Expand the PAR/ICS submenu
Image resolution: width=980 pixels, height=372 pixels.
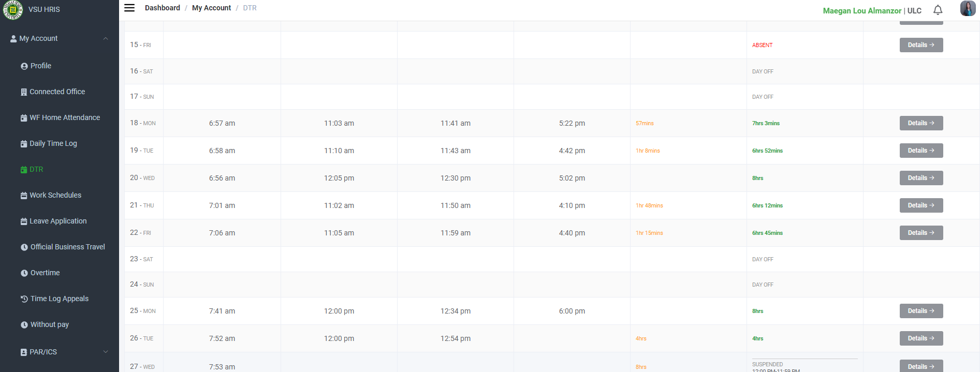point(106,352)
